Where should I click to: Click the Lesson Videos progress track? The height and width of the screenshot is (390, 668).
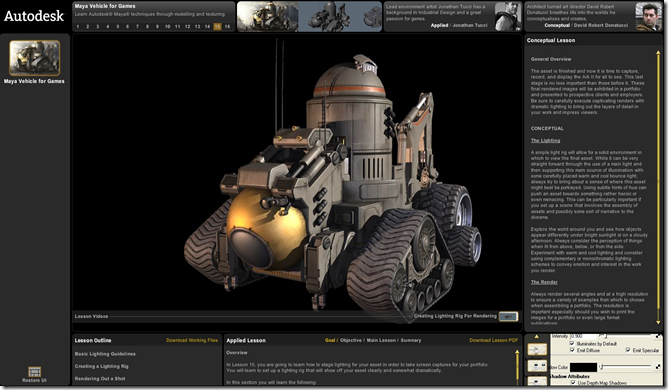[261, 316]
